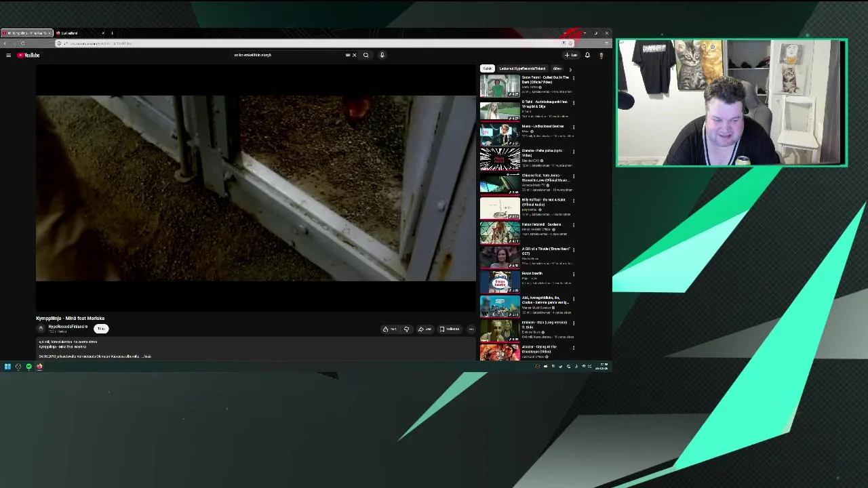868x488 pixels.
Task: Open Alcazar Crying At The Discoteque thumbnail
Action: tap(500, 352)
